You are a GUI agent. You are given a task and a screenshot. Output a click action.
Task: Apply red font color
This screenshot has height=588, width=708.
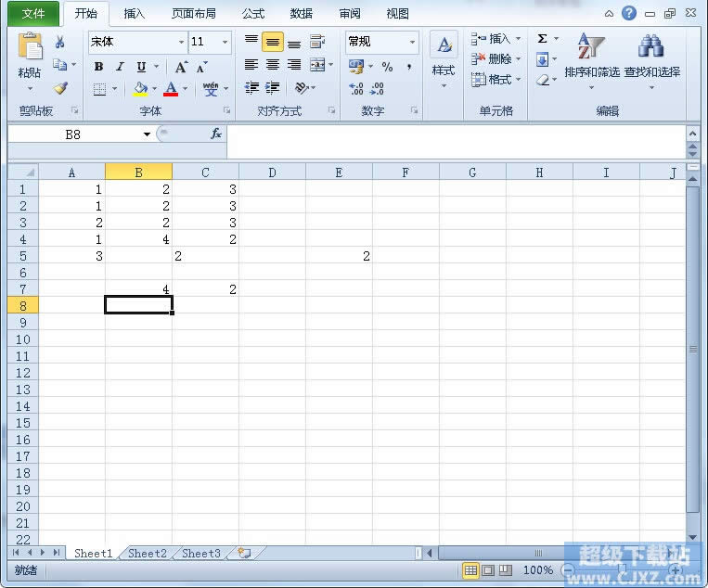(x=171, y=88)
